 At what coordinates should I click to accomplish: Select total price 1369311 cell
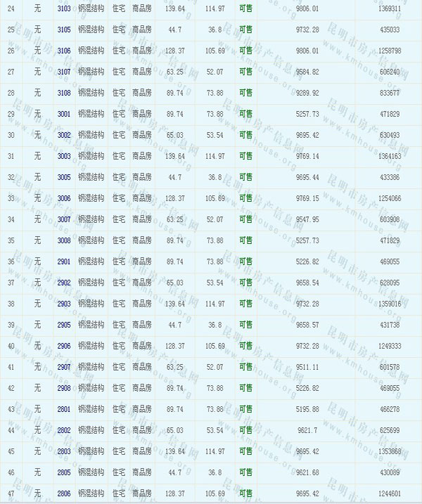[388, 8]
